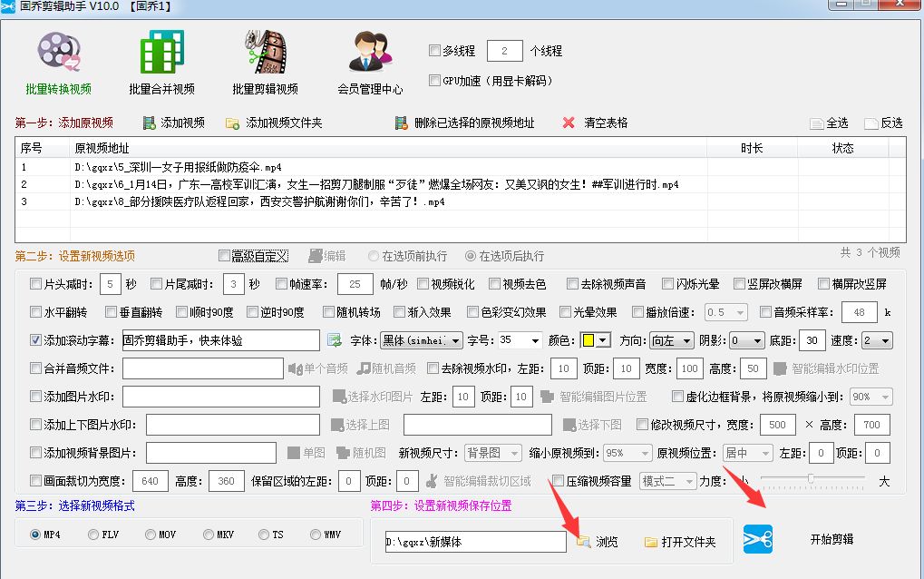Check the 压缩视频容量 option
The image size is (924, 579).
(558, 481)
